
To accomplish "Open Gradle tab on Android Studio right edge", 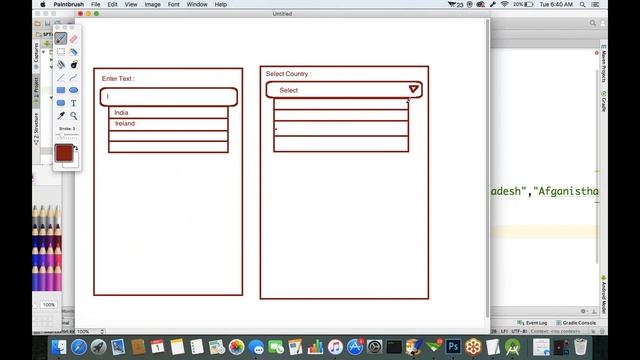I will 603,101.
